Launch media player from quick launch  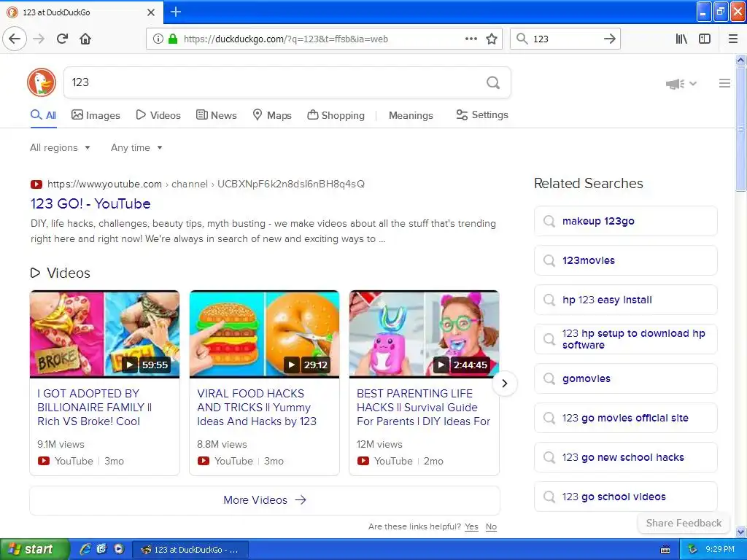pyautogui.click(x=119, y=549)
